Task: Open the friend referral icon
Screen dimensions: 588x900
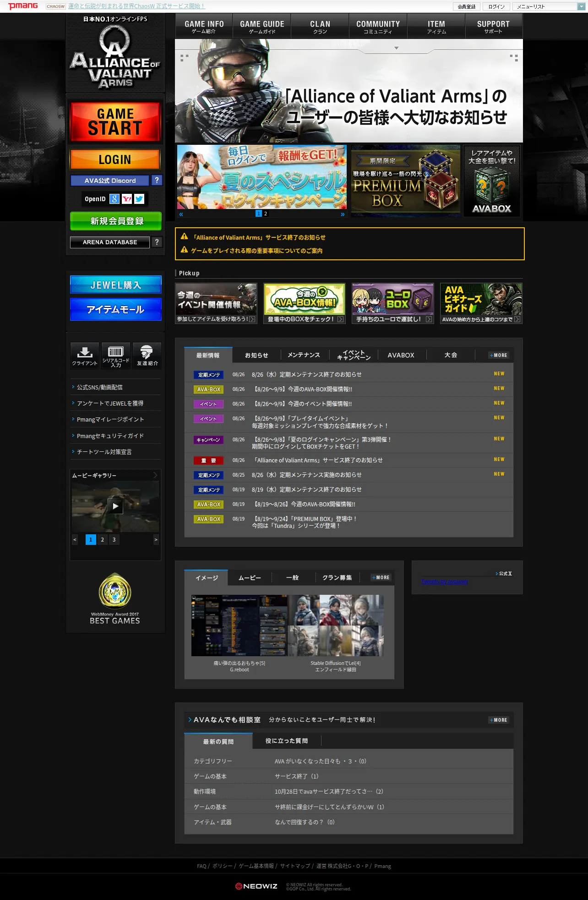Action: click(147, 355)
